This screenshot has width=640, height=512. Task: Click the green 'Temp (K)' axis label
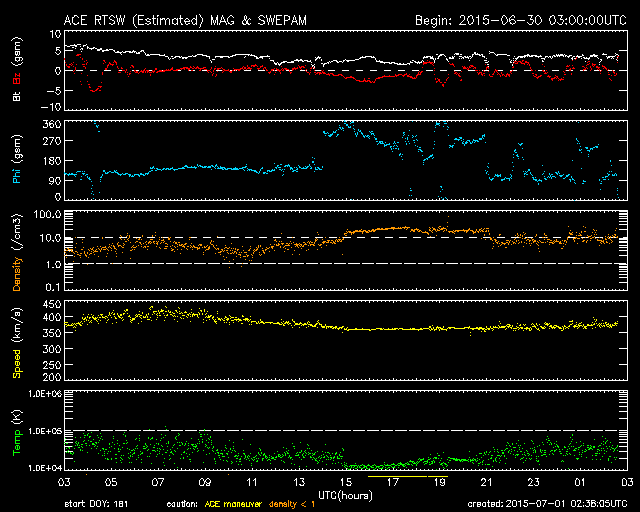pos(17,433)
